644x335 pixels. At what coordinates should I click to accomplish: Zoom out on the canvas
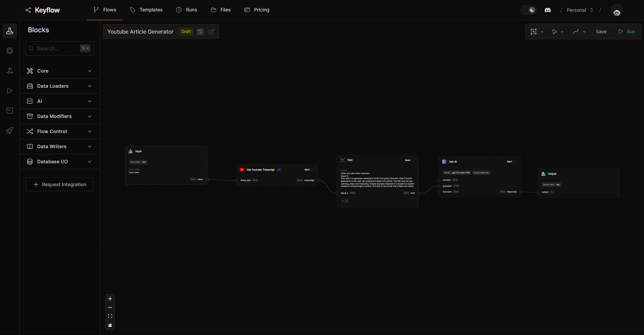[110, 307]
